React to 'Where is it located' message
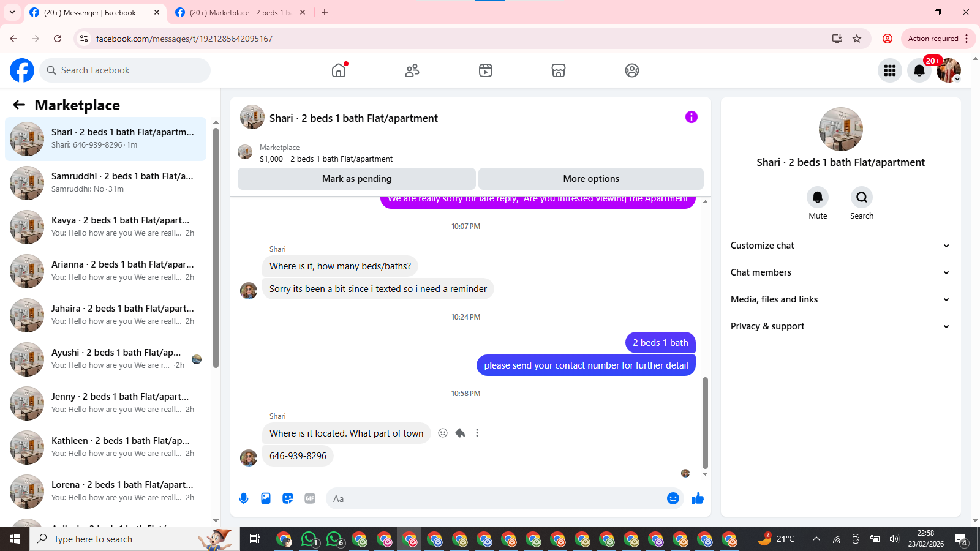The image size is (980, 551). pos(443,433)
